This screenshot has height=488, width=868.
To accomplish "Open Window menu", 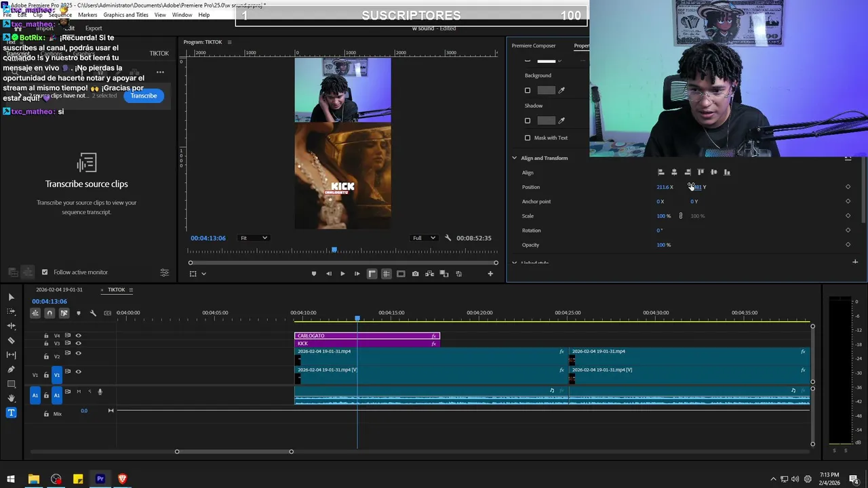I will (182, 15).
